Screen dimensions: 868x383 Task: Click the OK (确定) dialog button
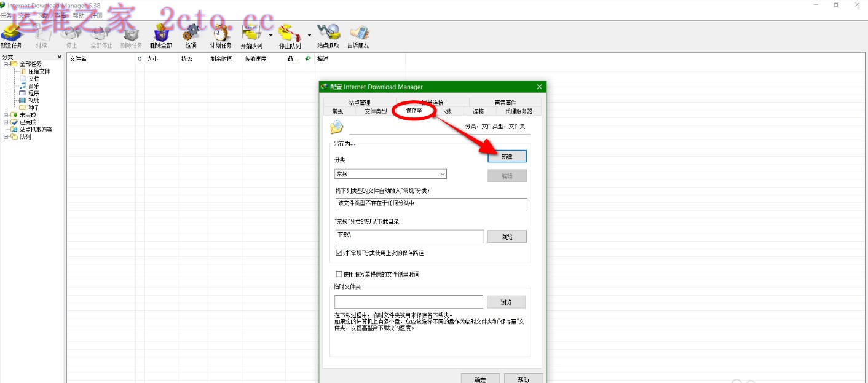[x=480, y=379]
